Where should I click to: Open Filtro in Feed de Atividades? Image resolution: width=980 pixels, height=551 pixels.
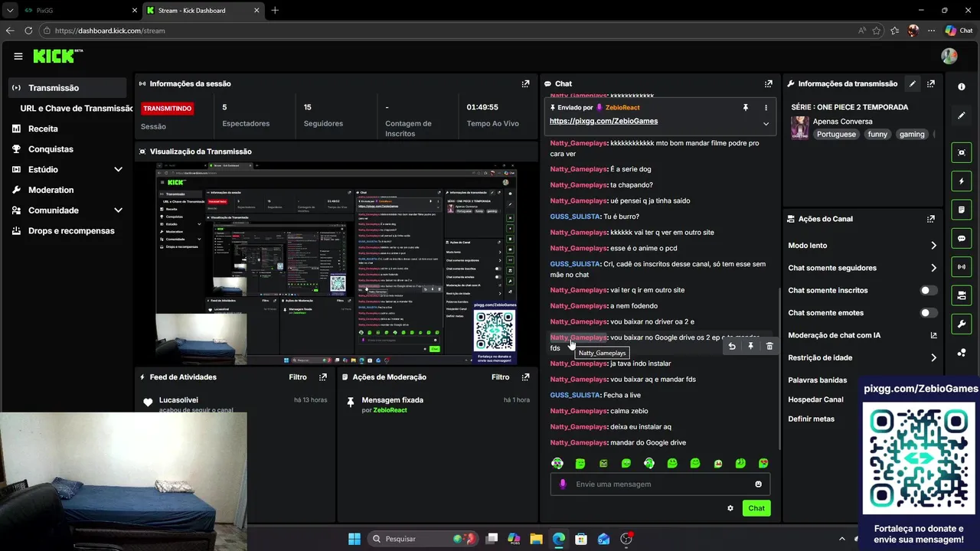click(298, 377)
